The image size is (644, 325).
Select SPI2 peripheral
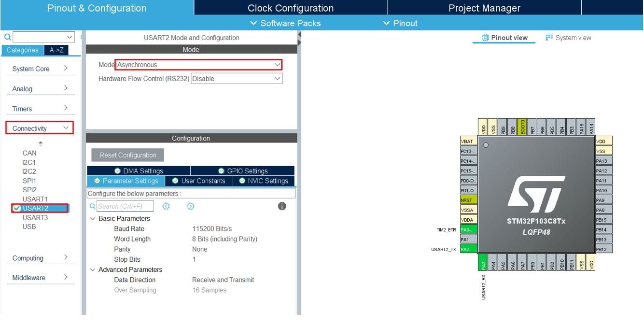(x=29, y=190)
